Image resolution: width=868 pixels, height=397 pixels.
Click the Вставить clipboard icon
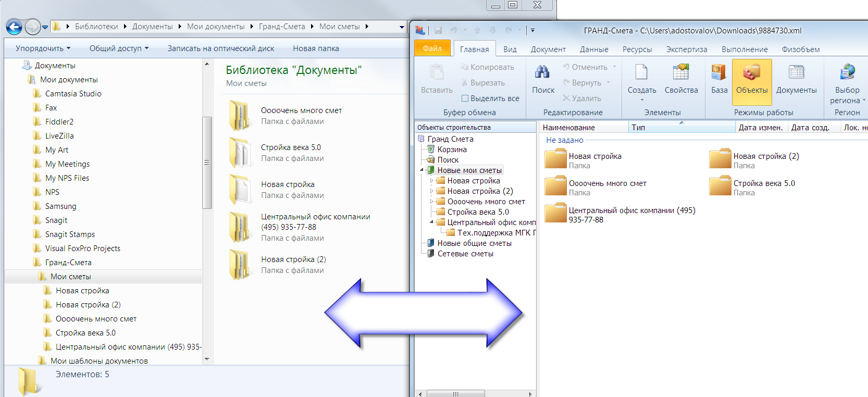[437, 72]
